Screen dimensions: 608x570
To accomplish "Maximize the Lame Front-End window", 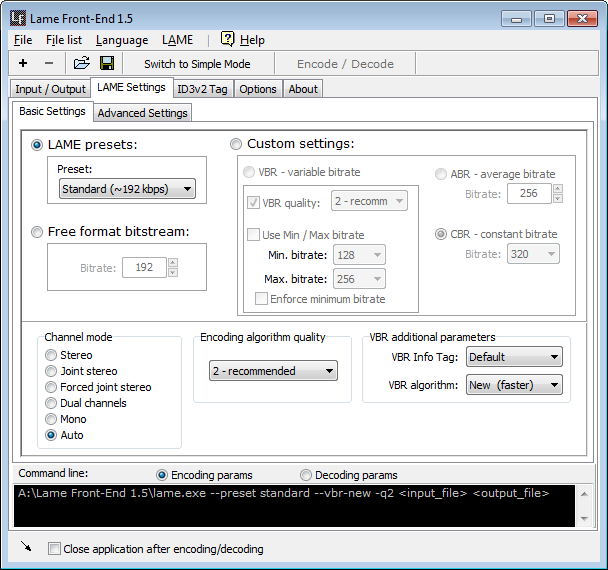I will point(549,19).
